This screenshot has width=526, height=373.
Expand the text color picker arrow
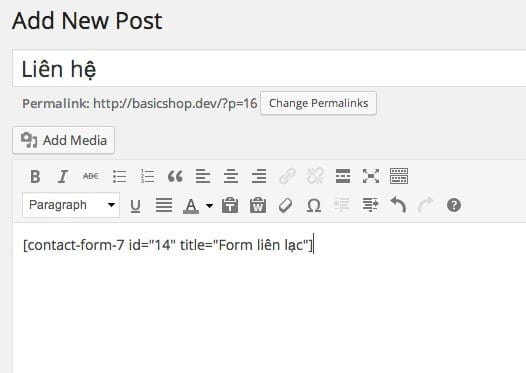click(209, 206)
